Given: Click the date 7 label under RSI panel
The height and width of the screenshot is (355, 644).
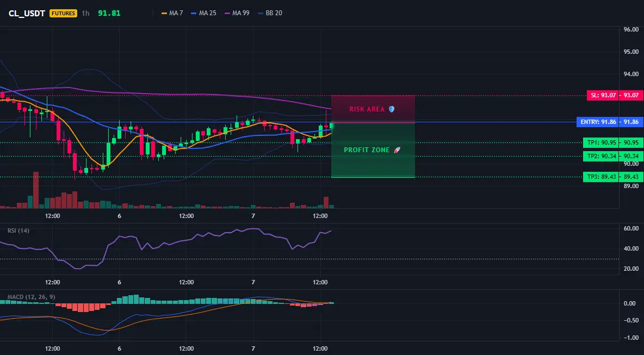Looking at the screenshot, I should click(x=253, y=282).
